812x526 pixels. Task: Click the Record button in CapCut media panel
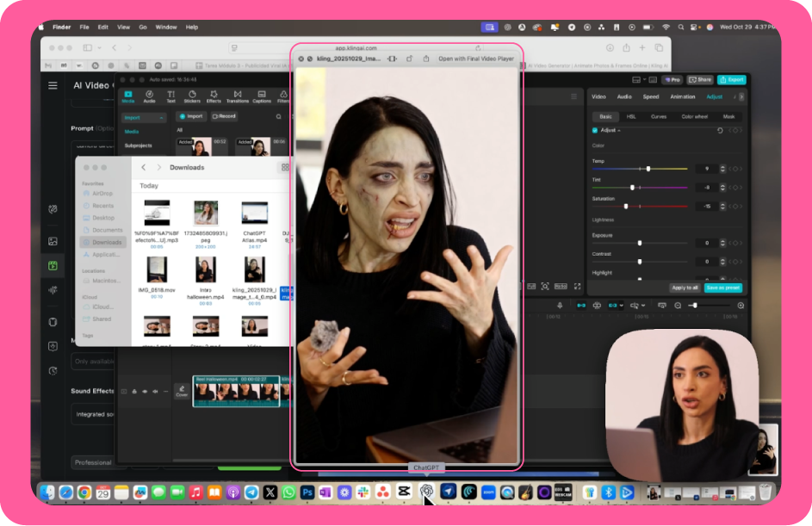[x=224, y=116]
